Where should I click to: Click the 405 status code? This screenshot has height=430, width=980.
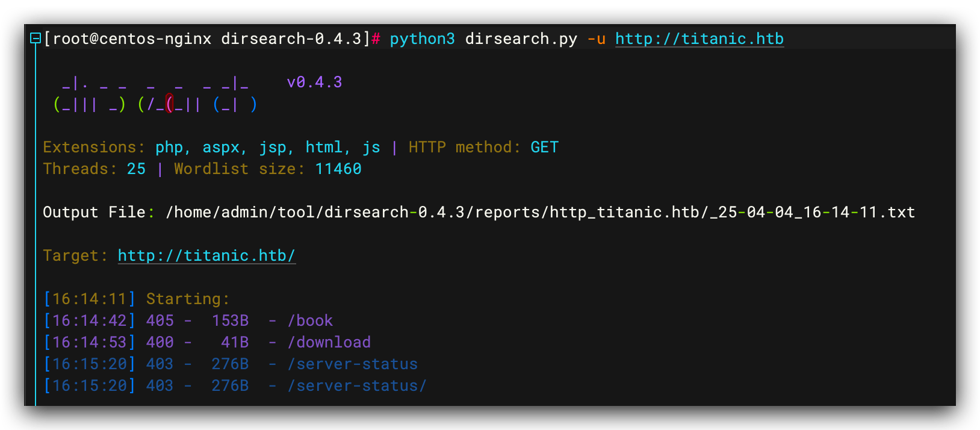(x=160, y=321)
